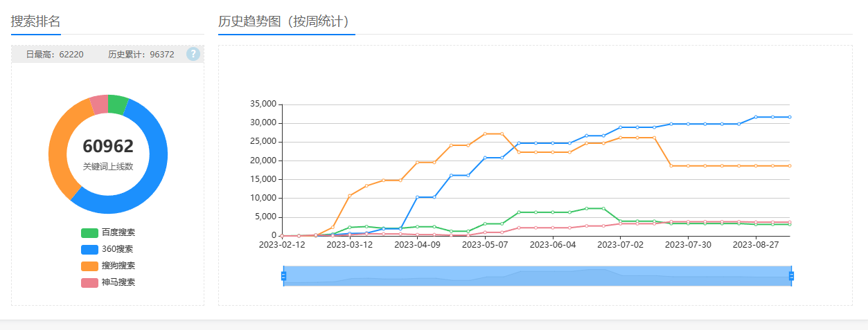The image size is (868, 330).
Task: Click the pink 神马搜索 legend swatch
Action: 89,283
